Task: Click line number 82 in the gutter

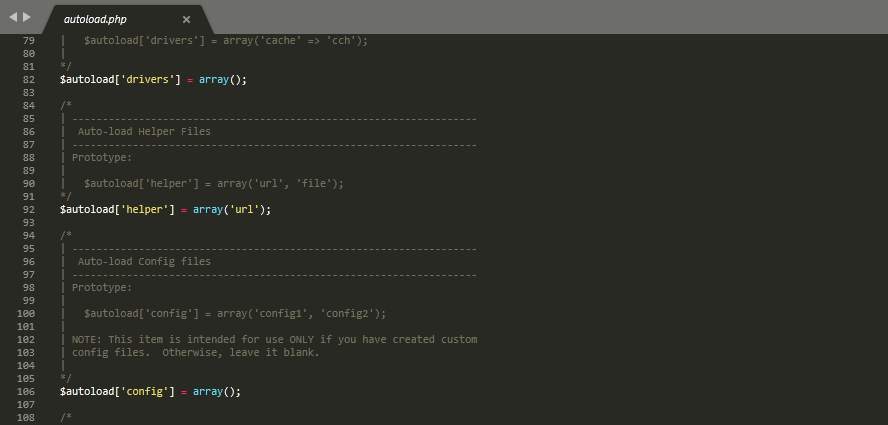Action: pos(29,79)
